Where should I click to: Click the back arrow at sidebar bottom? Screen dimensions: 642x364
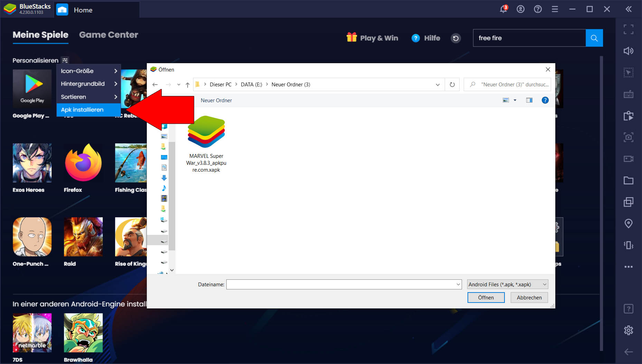pos(629,352)
